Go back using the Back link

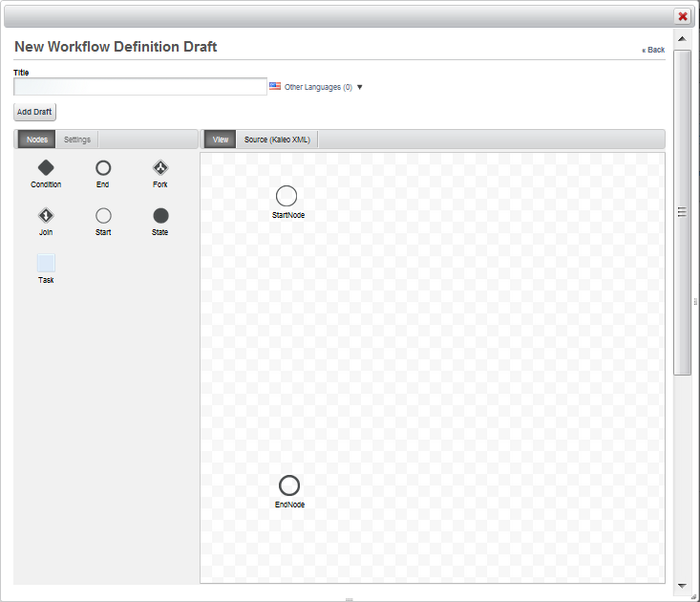tap(653, 50)
